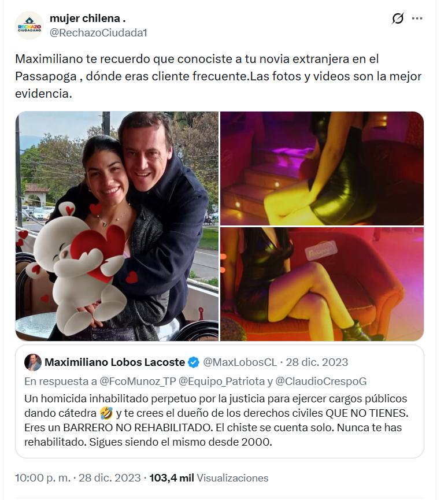Open the top-right nightclub stairs photo
This screenshot has height=500, width=448.
[x=322, y=168]
